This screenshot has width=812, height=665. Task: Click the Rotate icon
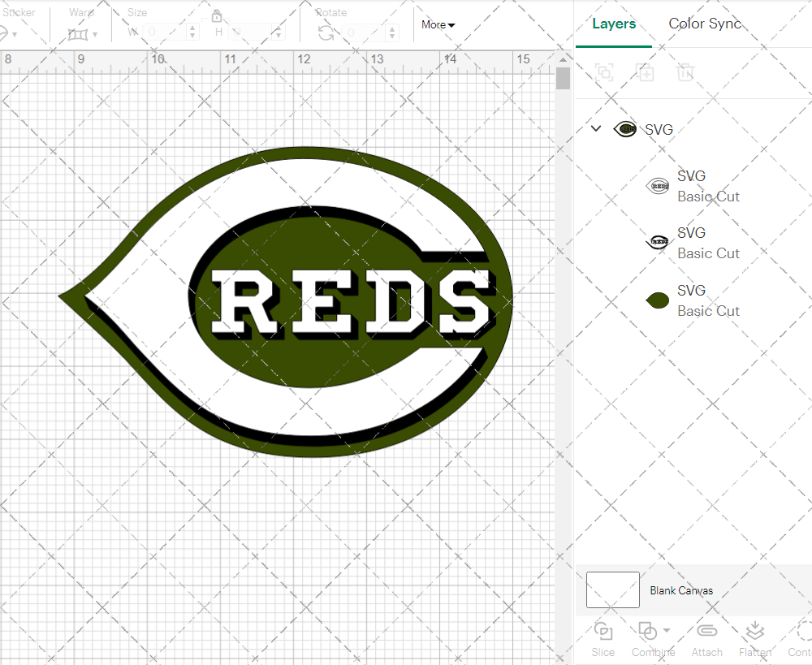[x=326, y=33]
